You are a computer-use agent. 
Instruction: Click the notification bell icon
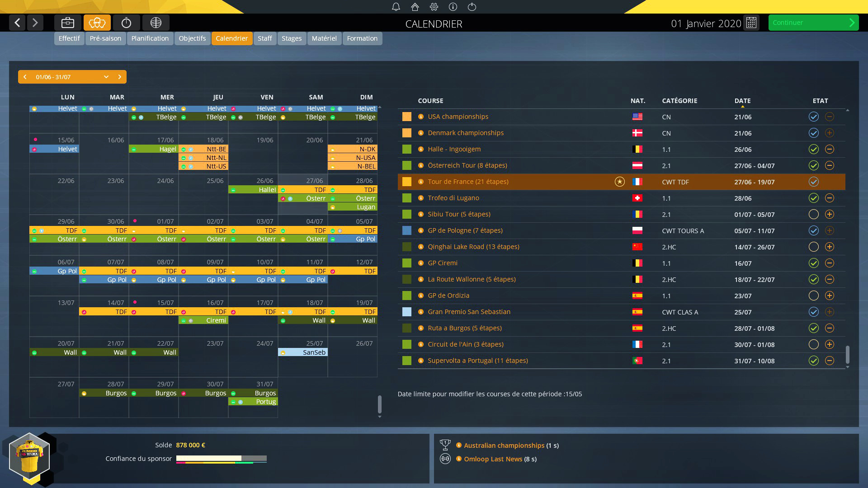click(394, 7)
